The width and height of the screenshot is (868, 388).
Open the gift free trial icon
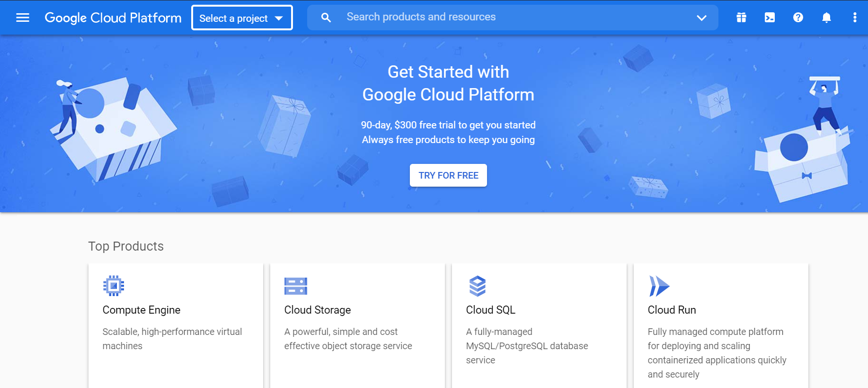(x=741, y=18)
